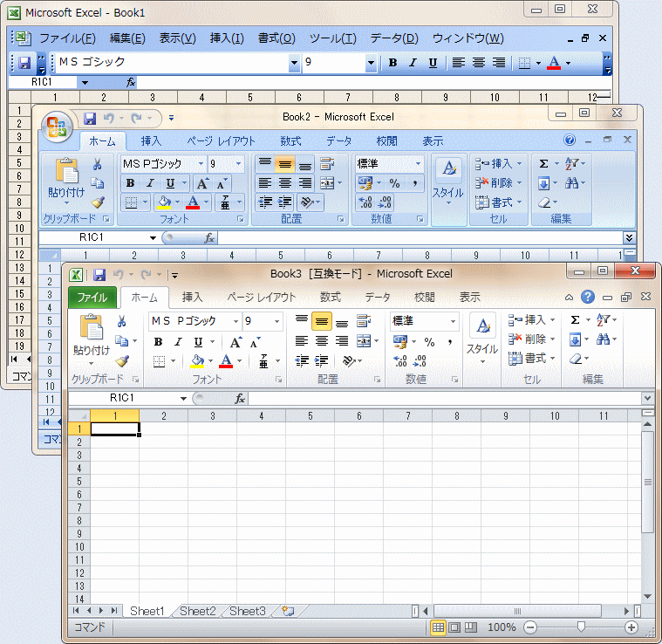
Task: Click Italic in Book3 window ribbon
Action: (178, 341)
